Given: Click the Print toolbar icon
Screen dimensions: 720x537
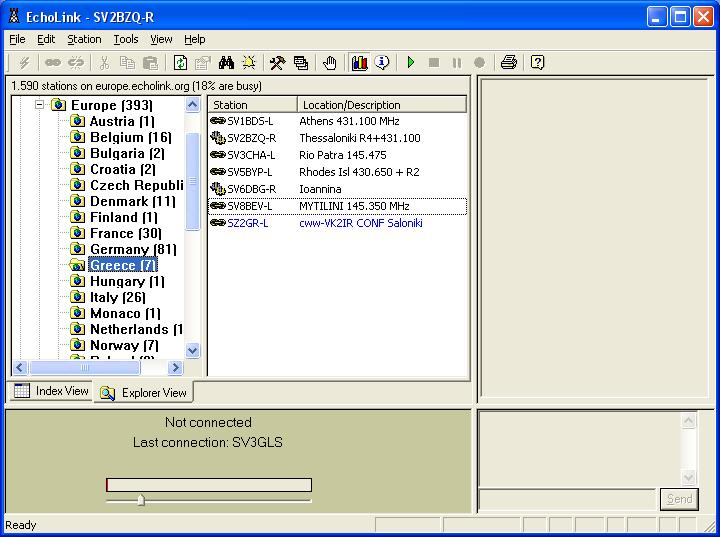Looking at the screenshot, I should pos(509,62).
